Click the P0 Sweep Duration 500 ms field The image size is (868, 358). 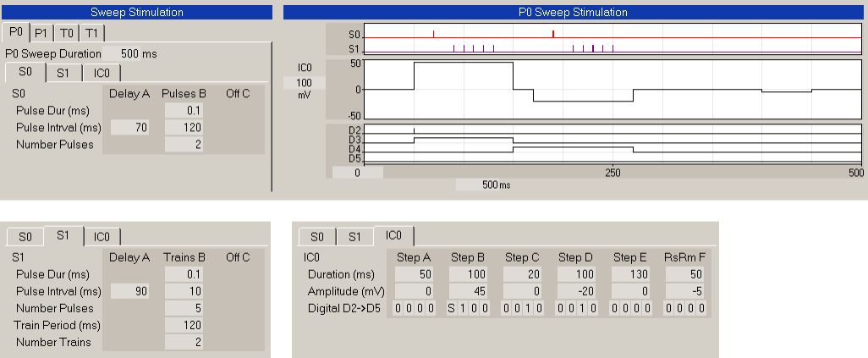139,53
